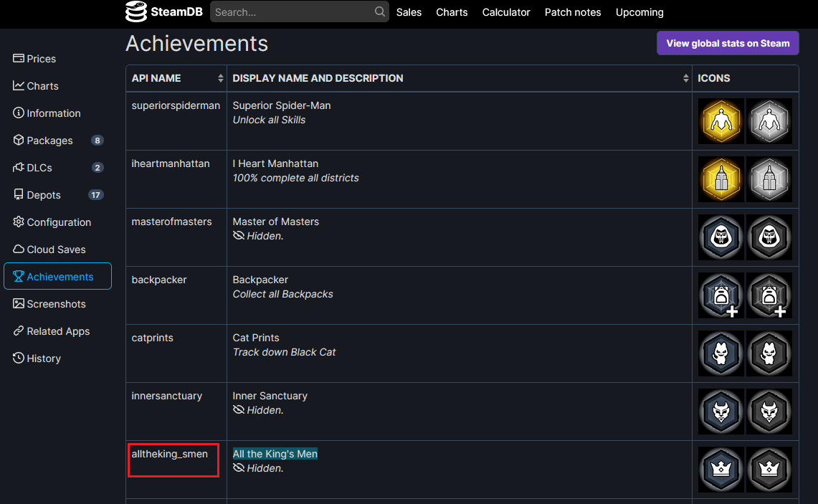Open Cloud Saves in sidebar

[57, 249]
